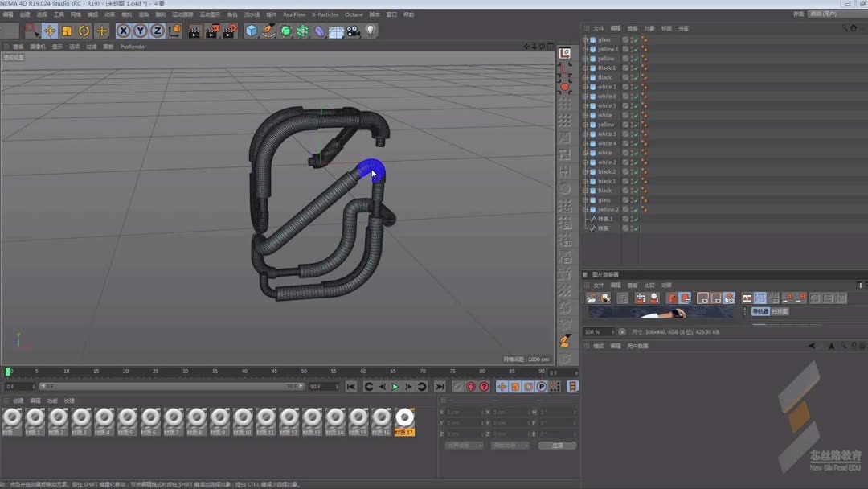Click the Render to Picture Viewer icon
This screenshot has height=489, width=868.
click(x=211, y=31)
